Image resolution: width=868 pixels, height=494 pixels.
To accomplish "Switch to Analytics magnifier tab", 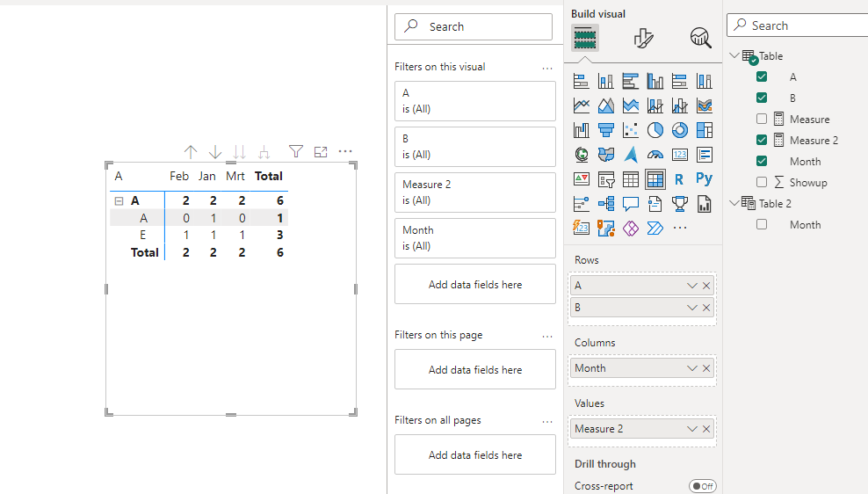I will 701,38.
